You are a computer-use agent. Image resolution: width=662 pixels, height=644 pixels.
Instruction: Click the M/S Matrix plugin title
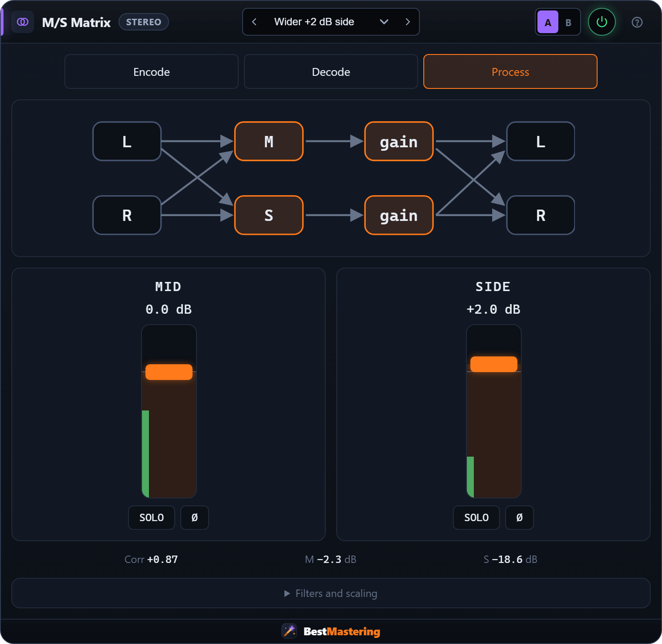tap(76, 22)
